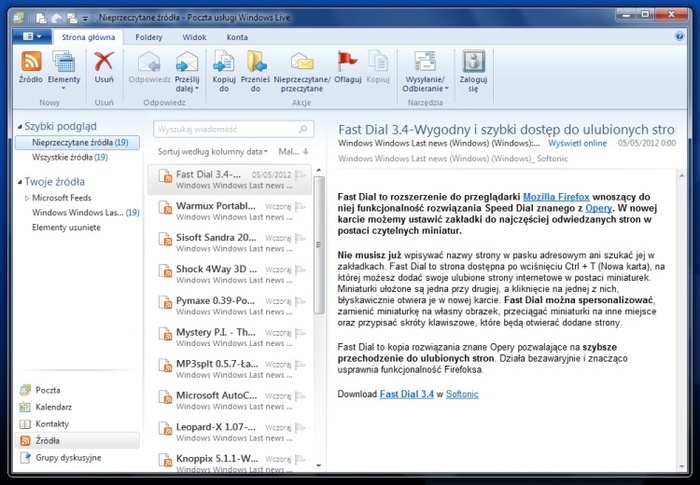Screen dimensions: 700x485
Task: Collapse the Szybki podgląd section
Action: [x=20, y=127]
